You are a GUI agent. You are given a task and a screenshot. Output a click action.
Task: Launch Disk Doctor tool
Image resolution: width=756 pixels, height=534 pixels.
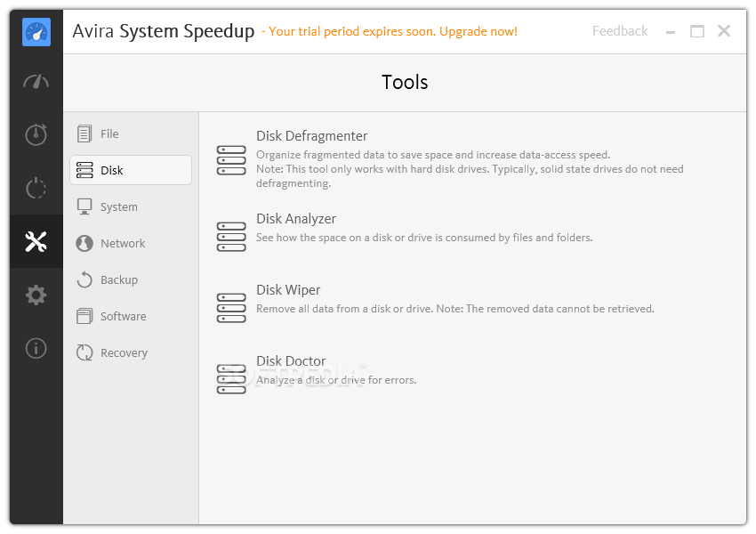point(291,361)
